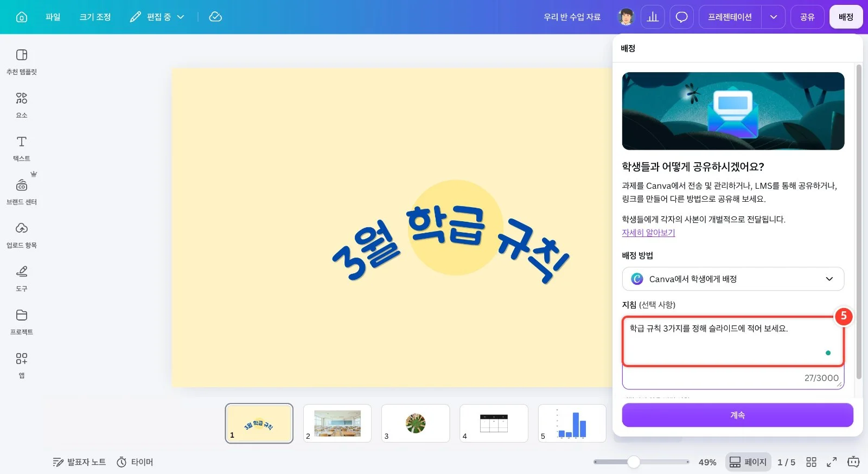Adjust the zoom slider handle
This screenshot has width=868, height=474.
pyautogui.click(x=634, y=462)
